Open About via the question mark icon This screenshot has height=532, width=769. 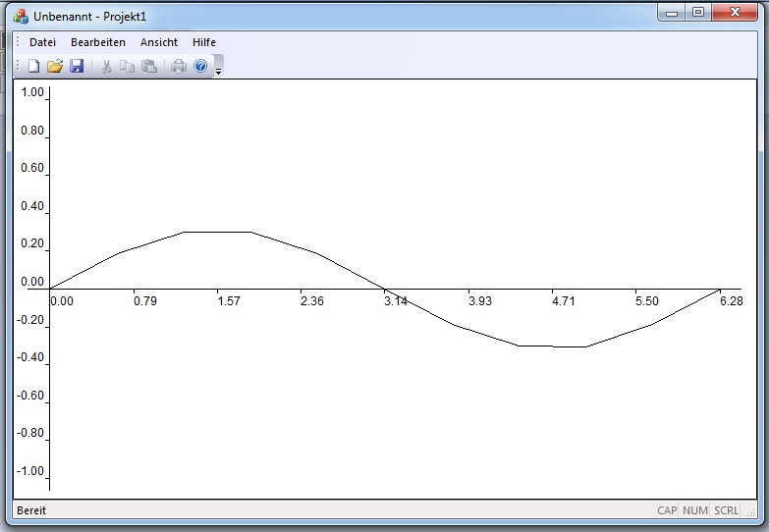click(x=200, y=66)
